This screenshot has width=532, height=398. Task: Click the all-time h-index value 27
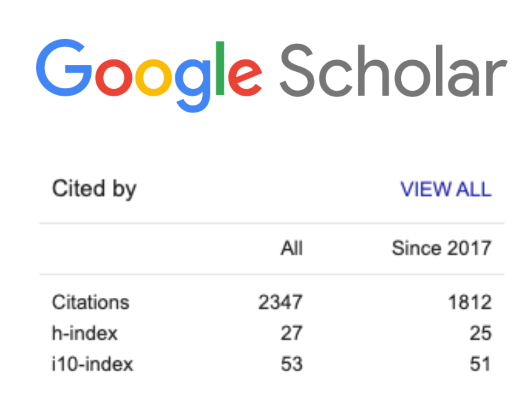(x=292, y=333)
